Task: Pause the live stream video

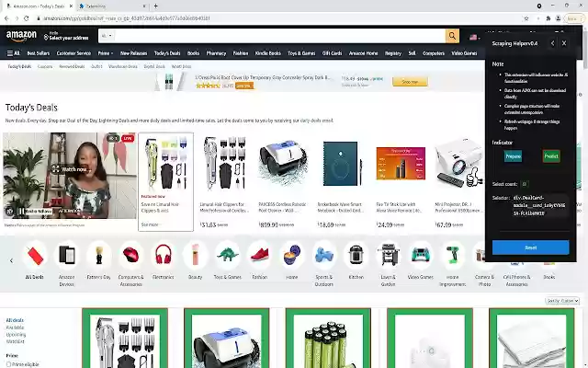Action: pos(21,212)
